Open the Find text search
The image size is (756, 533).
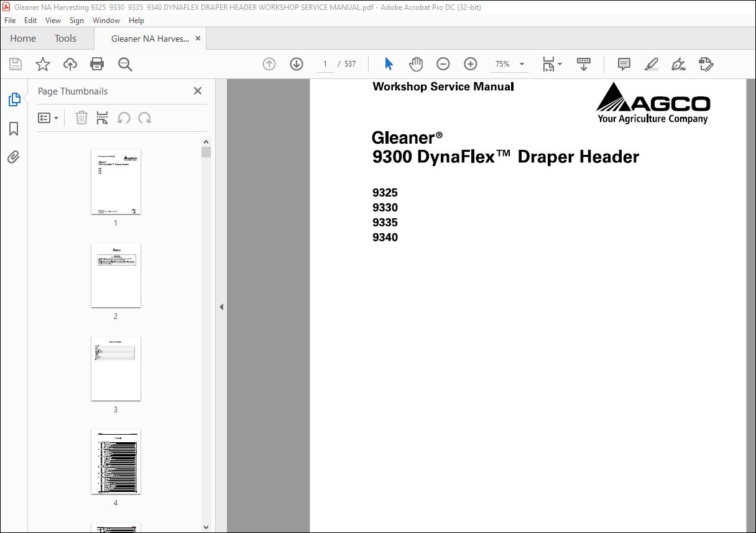tap(125, 64)
